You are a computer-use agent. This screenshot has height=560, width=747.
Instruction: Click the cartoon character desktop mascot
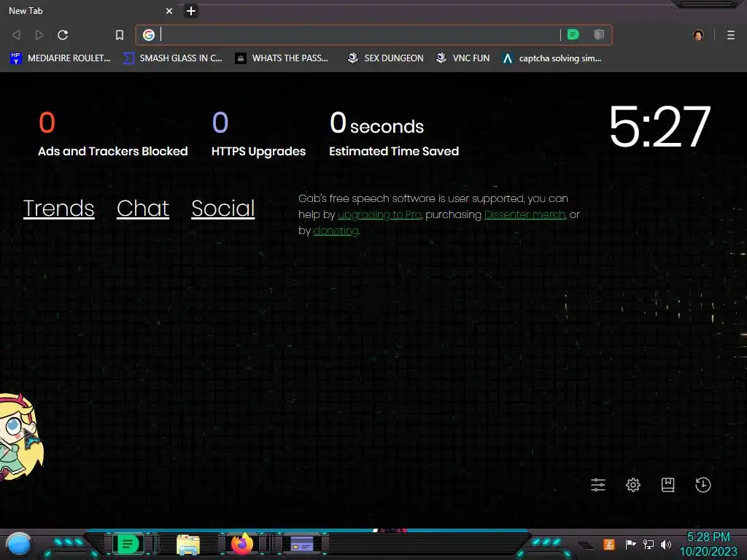tap(21, 436)
